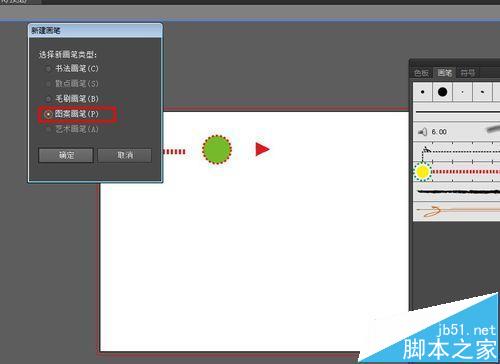This screenshot has width=500, height=364.
Task: Click the 确定 button in dialog
Action: point(66,155)
